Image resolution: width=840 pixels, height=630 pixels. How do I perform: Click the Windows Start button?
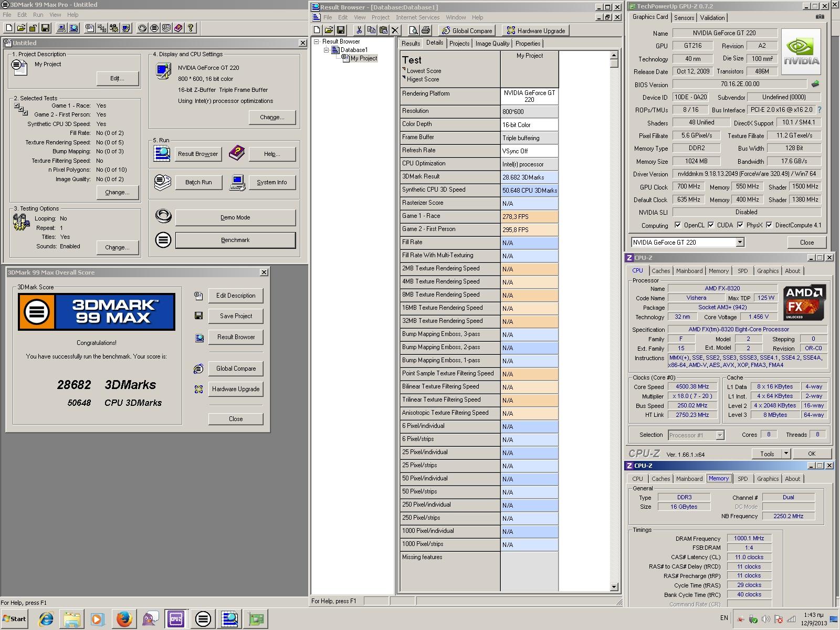pyautogui.click(x=14, y=618)
